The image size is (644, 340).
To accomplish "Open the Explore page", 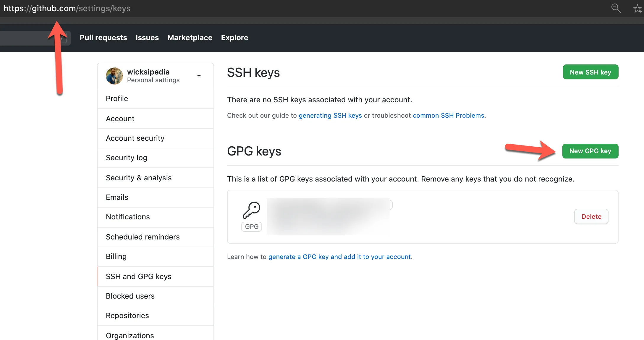I will (234, 38).
